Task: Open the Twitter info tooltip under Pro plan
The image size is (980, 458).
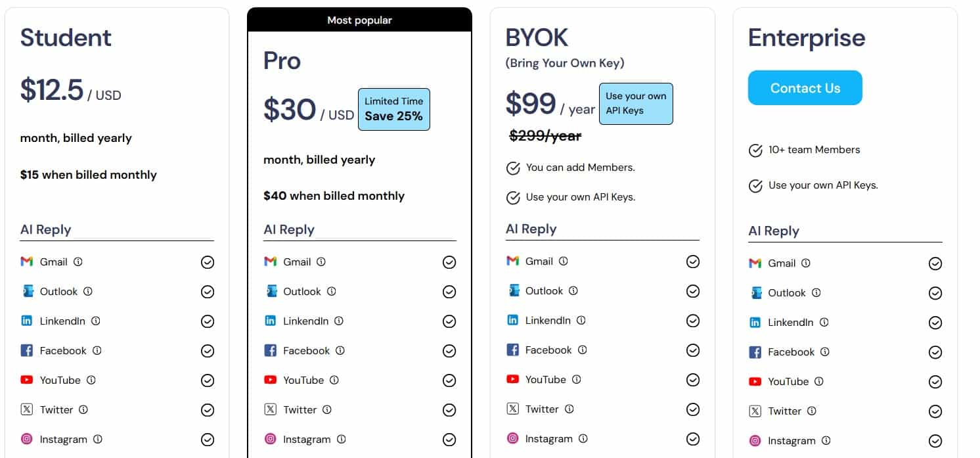Action: tap(326, 409)
